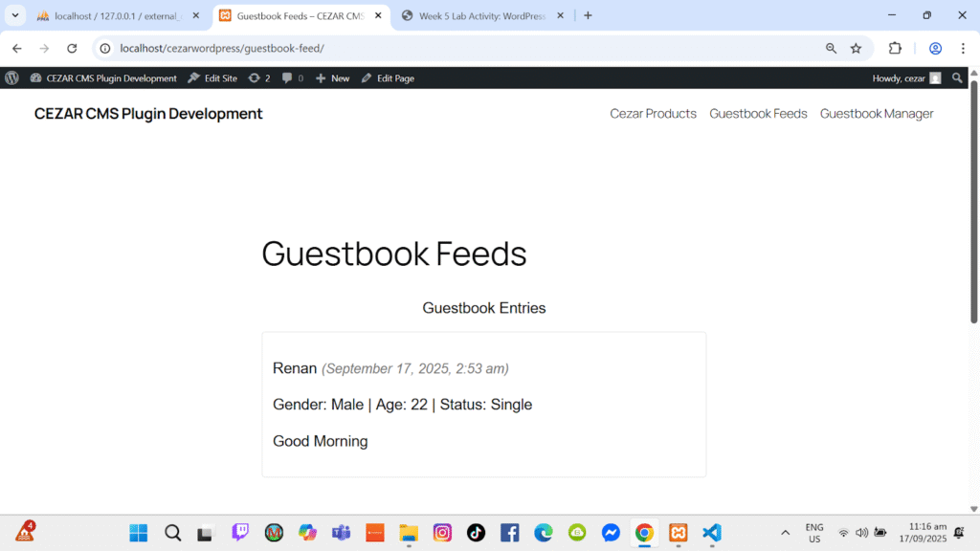Open the Cezar Products navigation link
Screen dimensions: 980x551
click(653, 114)
